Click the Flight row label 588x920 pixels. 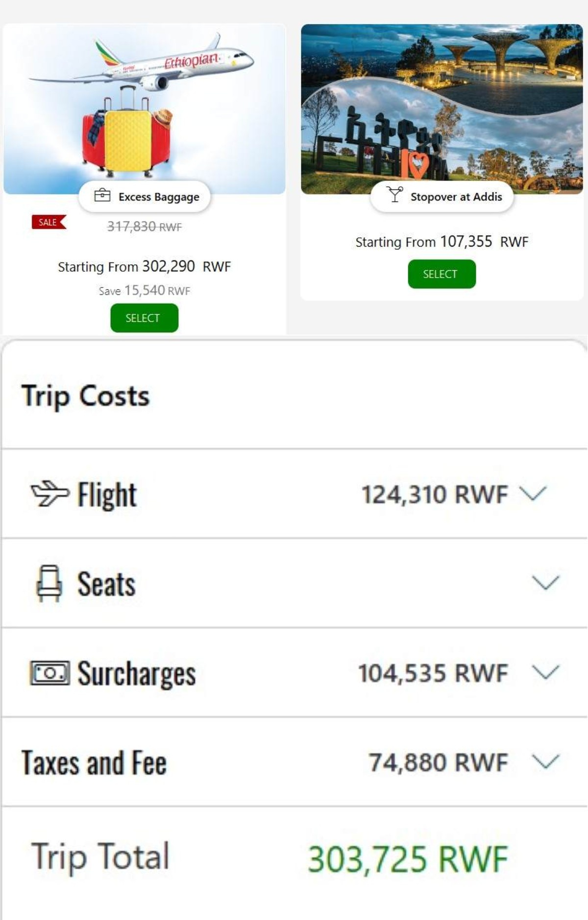(107, 494)
